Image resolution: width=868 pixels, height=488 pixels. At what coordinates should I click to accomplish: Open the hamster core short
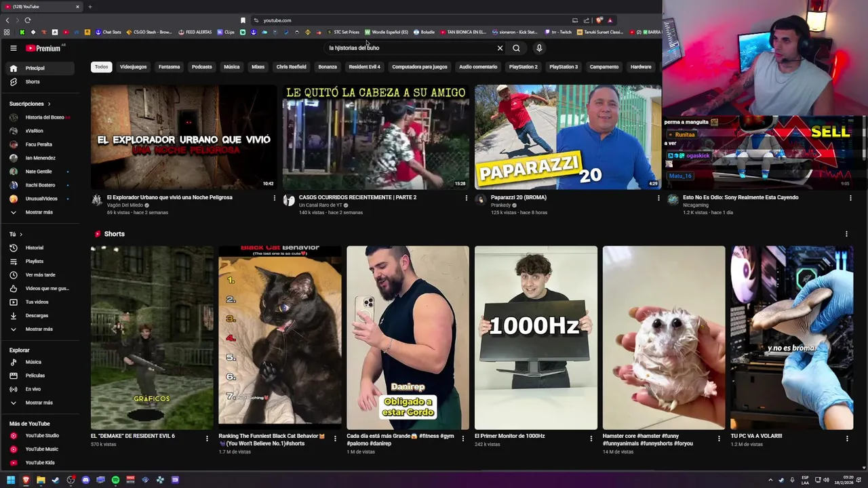coord(664,338)
